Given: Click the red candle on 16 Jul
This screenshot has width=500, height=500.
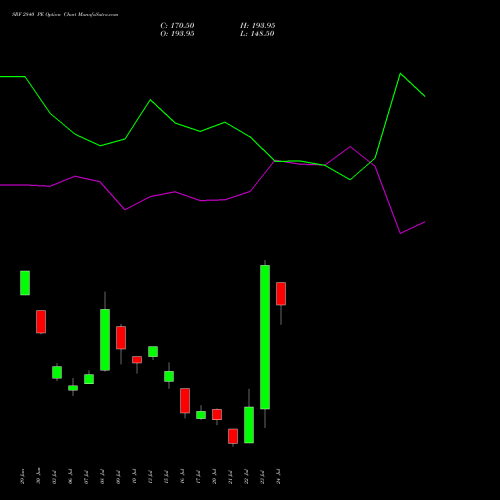Looking at the screenshot, I should (x=185, y=401).
